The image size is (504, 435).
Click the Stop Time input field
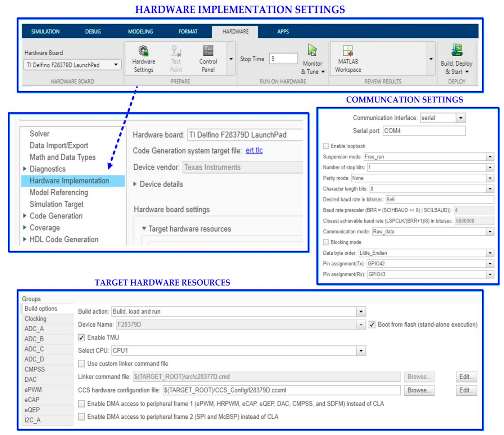pyautogui.click(x=284, y=59)
